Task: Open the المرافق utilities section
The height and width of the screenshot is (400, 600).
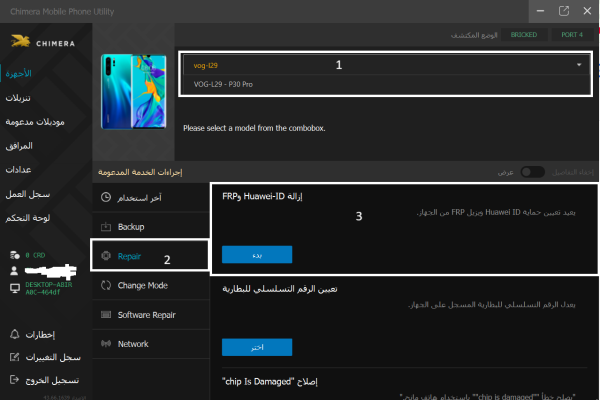Action: coord(19,146)
